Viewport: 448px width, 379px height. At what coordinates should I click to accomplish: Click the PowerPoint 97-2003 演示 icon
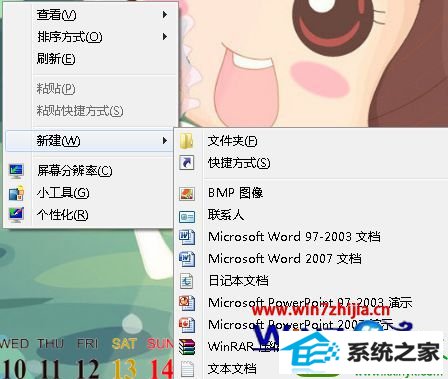point(187,303)
